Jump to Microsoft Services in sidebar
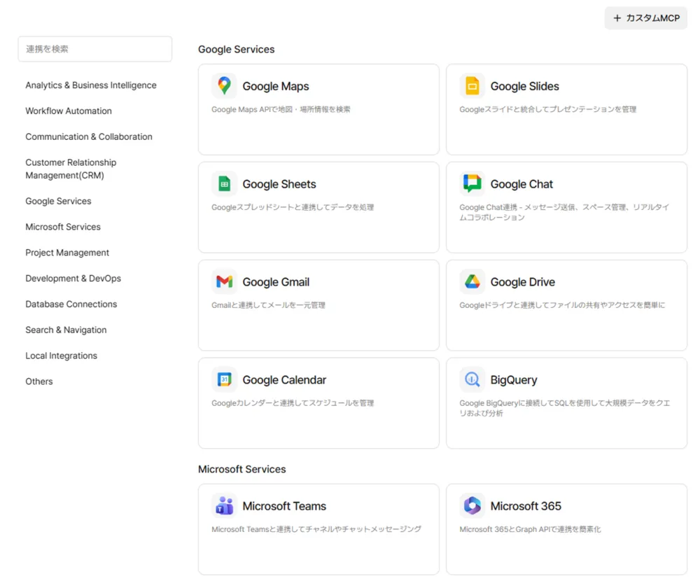This screenshot has width=700, height=588. (x=63, y=227)
